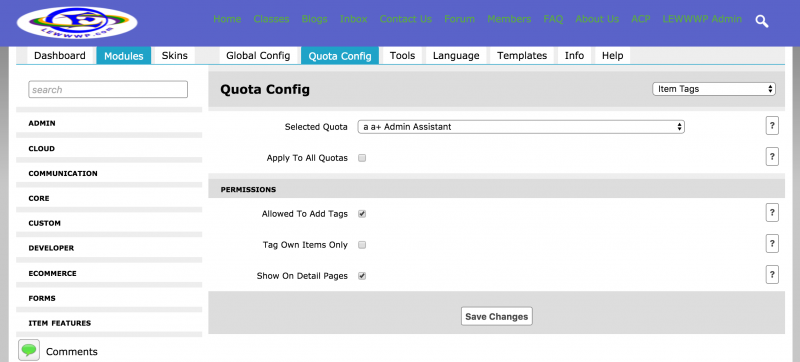Focus the module search field
The image size is (800, 362).
click(108, 89)
